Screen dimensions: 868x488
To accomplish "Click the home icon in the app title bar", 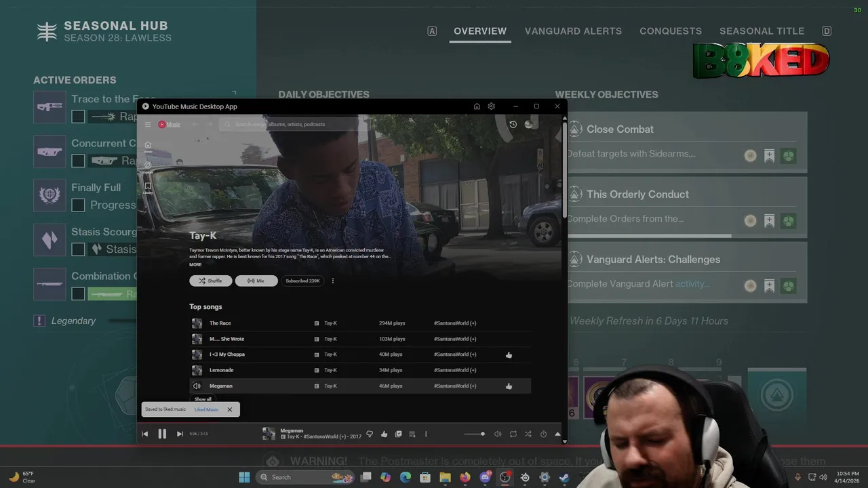I will click(477, 106).
